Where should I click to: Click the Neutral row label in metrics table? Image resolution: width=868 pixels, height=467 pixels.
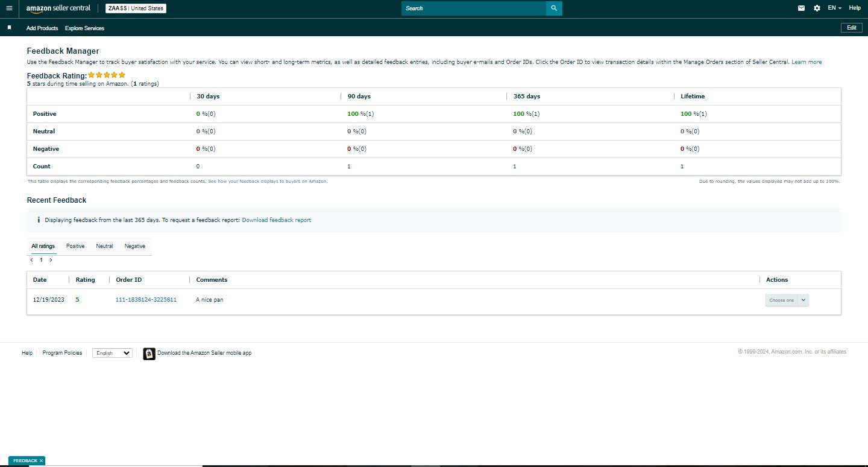(x=44, y=132)
